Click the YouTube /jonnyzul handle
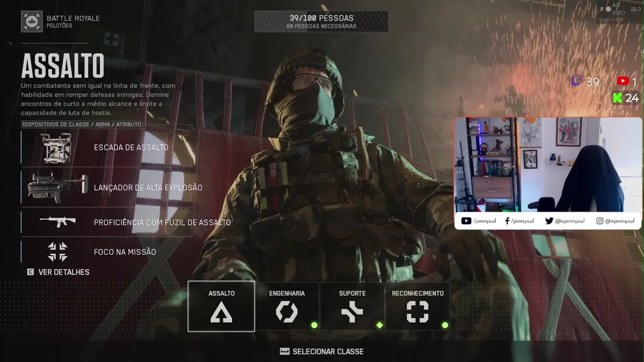The width and height of the screenshot is (644, 362). [479, 221]
